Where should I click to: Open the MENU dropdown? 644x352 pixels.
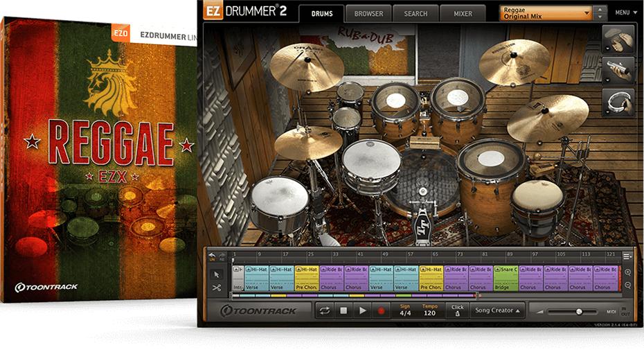click(625, 12)
